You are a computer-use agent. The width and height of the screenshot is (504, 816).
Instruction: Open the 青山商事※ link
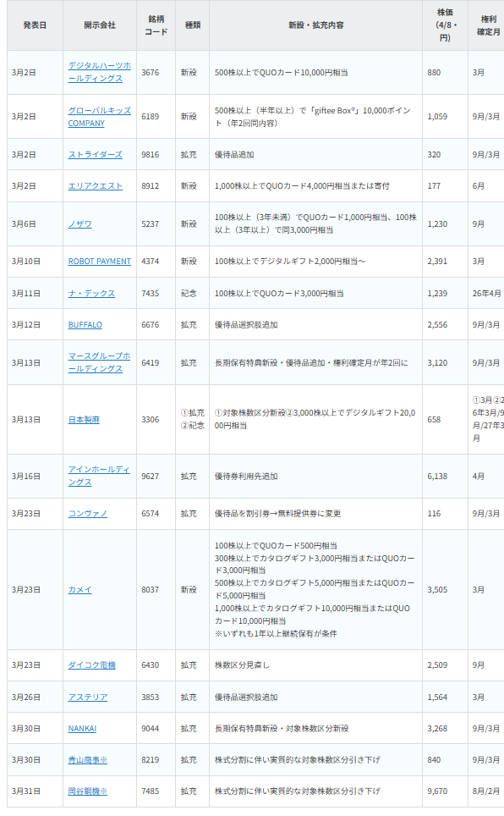coord(87,760)
